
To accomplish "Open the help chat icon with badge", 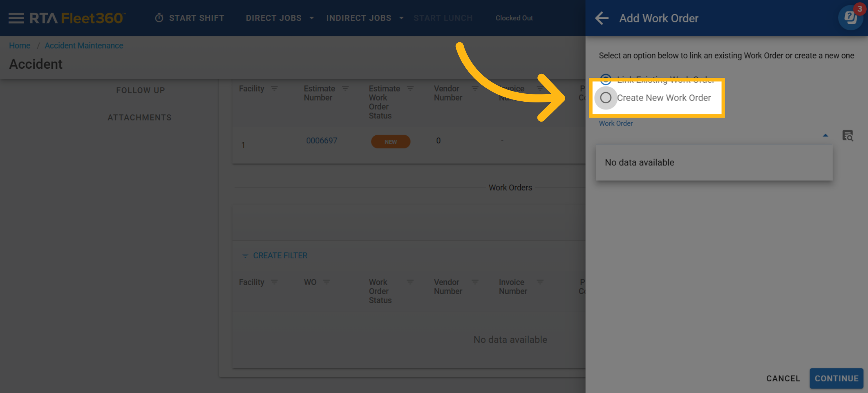I will pos(850,17).
